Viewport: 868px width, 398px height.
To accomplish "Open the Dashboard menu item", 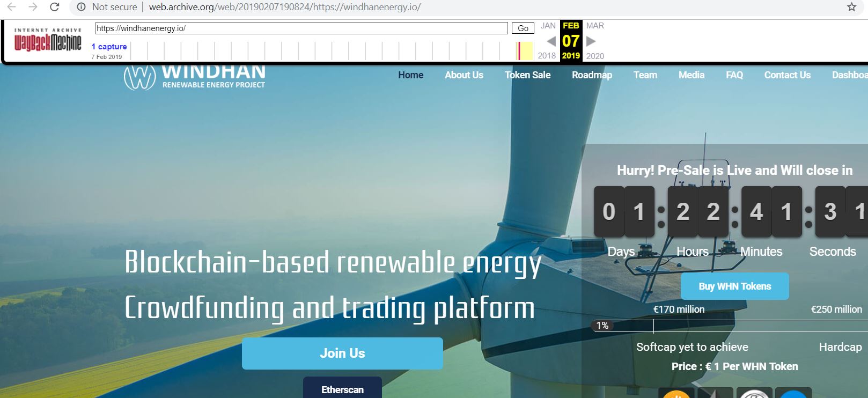I will pyautogui.click(x=850, y=75).
